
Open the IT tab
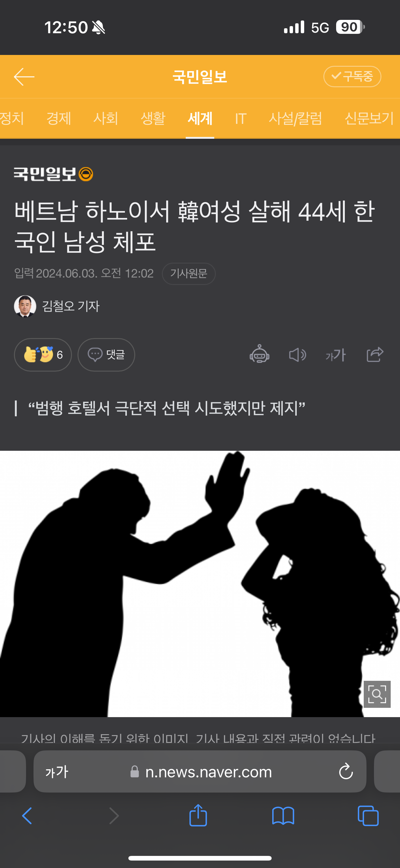click(x=241, y=118)
